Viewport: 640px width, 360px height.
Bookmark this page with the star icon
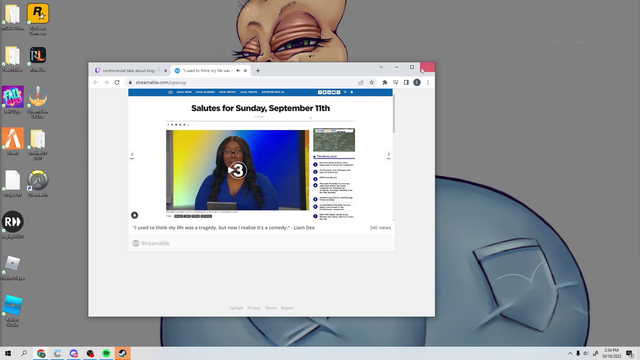371,82
